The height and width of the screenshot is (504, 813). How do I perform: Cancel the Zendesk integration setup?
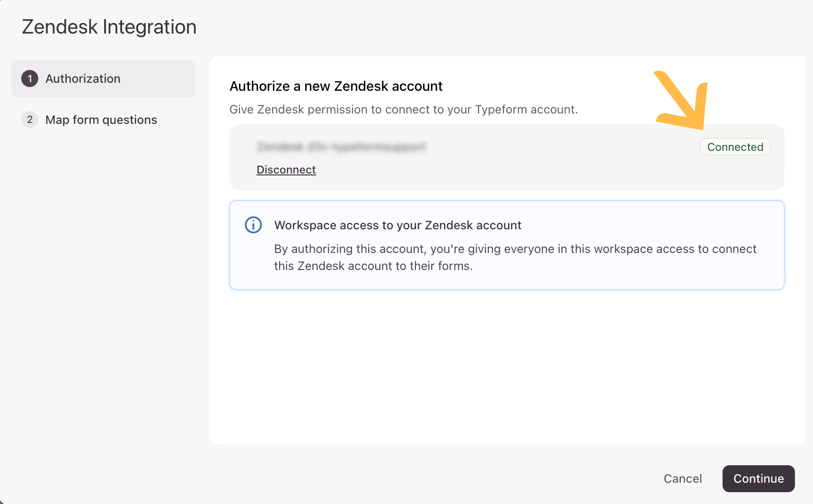click(x=682, y=478)
